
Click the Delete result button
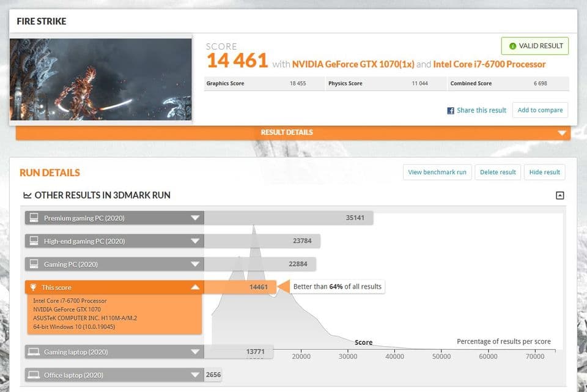click(x=498, y=172)
